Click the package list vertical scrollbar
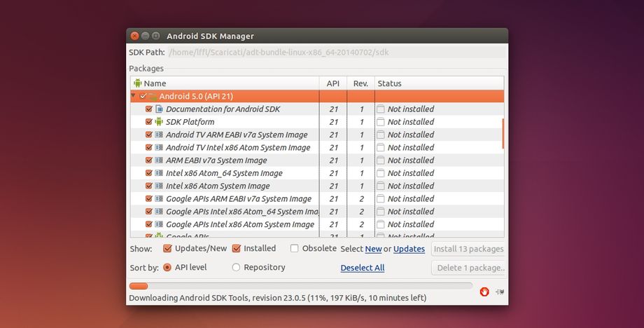 [503, 133]
